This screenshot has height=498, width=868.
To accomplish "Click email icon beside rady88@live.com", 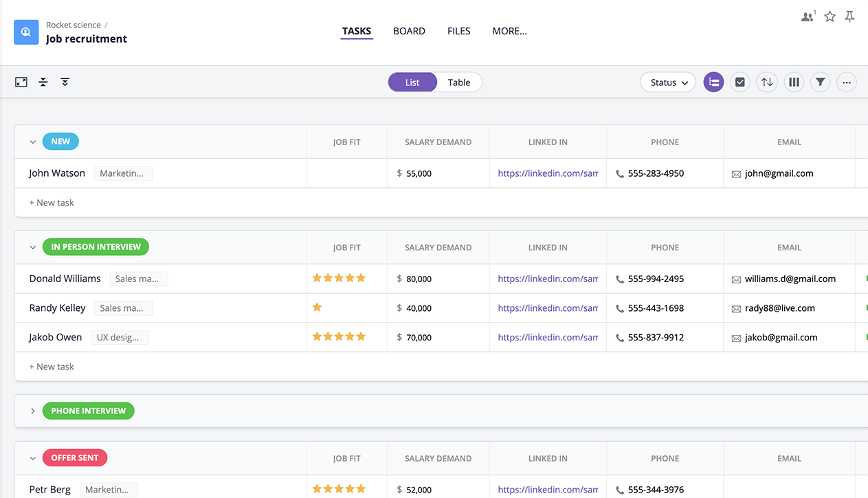I will [x=736, y=309].
